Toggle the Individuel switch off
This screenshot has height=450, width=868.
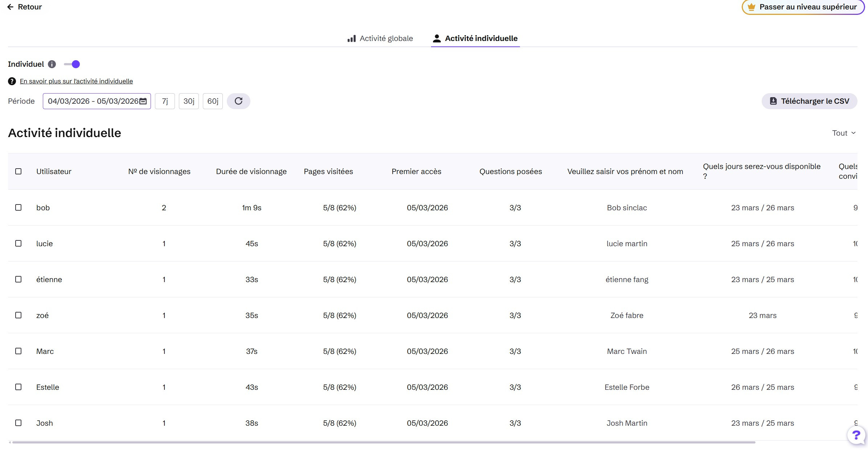(72, 64)
